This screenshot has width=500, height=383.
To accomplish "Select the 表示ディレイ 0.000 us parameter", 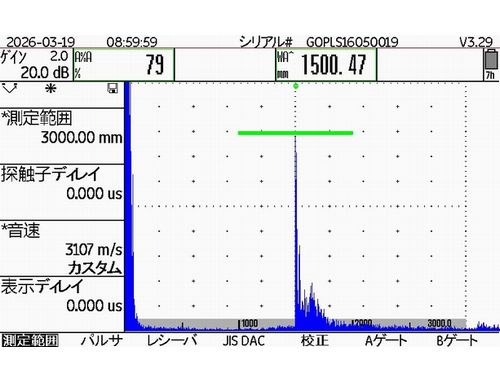I will tap(62, 304).
